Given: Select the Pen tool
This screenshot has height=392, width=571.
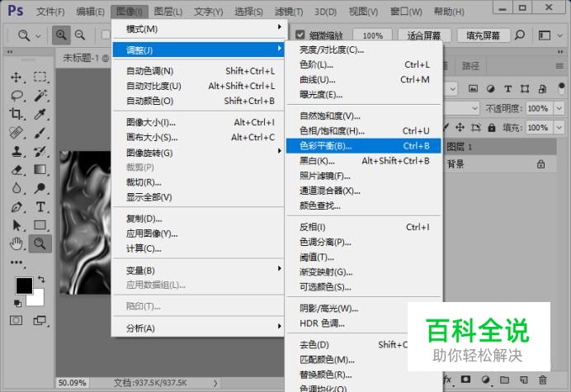Looking at the screenshot, I should [x=17, y=207].
